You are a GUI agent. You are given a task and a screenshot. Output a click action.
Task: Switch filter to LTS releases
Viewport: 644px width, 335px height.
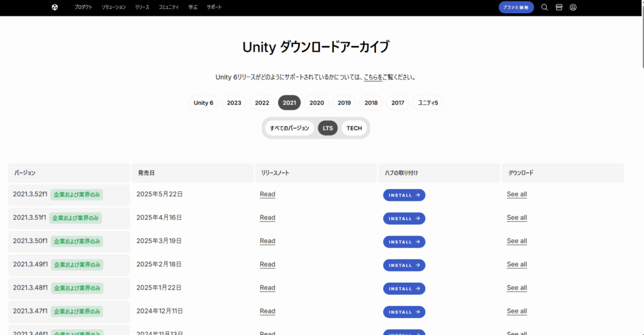pyautogui.click(x=328, y=128)
